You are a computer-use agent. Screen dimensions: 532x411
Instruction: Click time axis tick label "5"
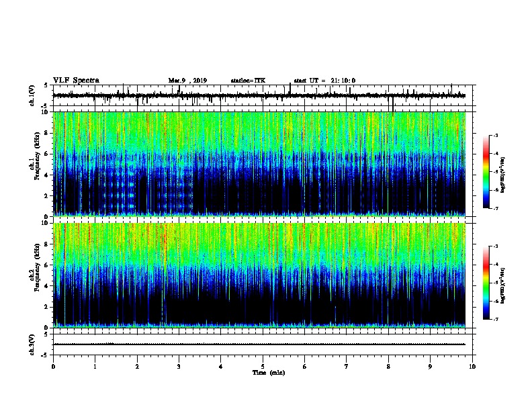tap(263, 367)
